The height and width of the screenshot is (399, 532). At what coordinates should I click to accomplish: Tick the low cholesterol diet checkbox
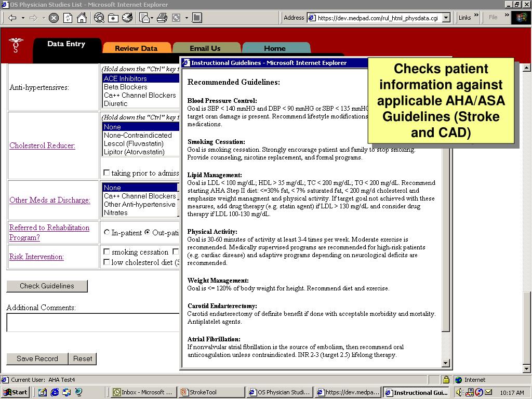pyautogui.click(x=107, y=262)
